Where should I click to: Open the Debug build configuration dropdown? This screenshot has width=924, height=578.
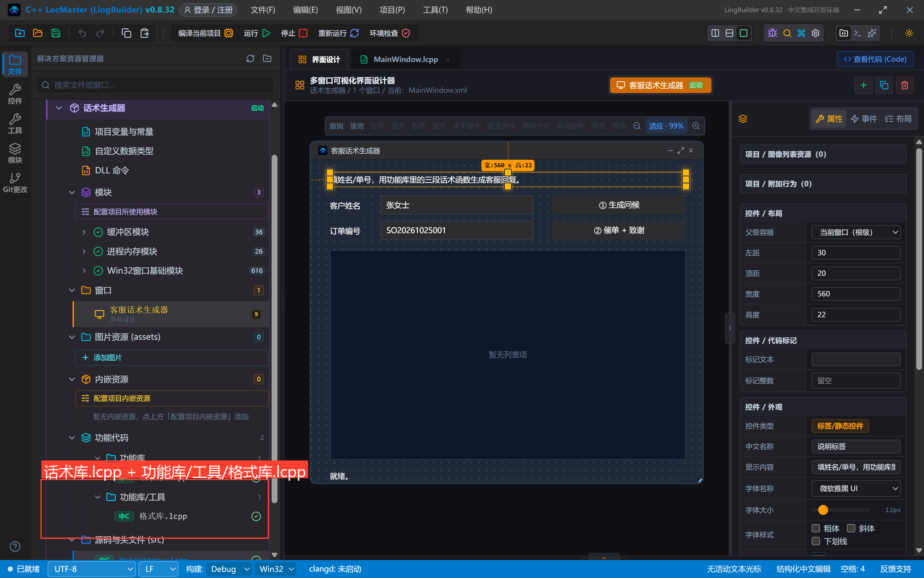tap(229, 569)
